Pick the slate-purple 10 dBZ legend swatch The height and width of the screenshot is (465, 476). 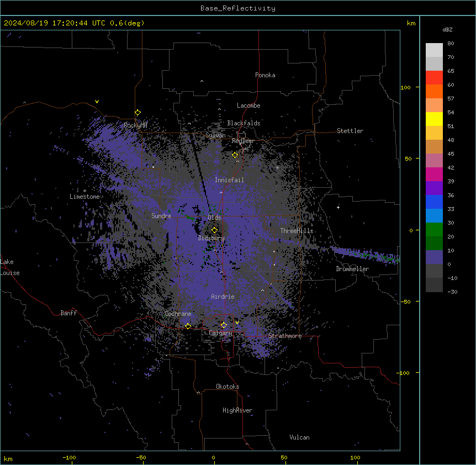[x=434, y=257]
